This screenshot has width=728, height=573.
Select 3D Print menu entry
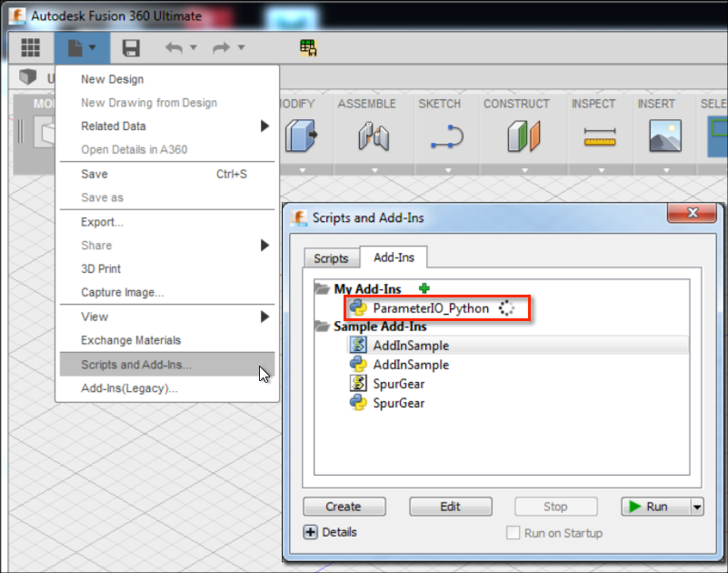click(x=101, y=269)
